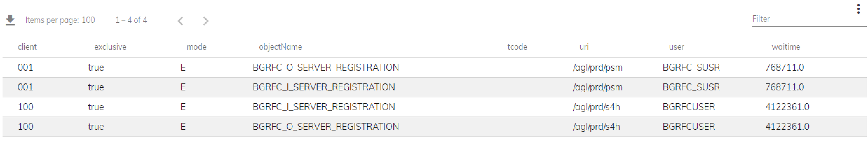The height and width of the screenshot is (156, 868).
Task: Open the three-dot options menu
Action: 858,9
